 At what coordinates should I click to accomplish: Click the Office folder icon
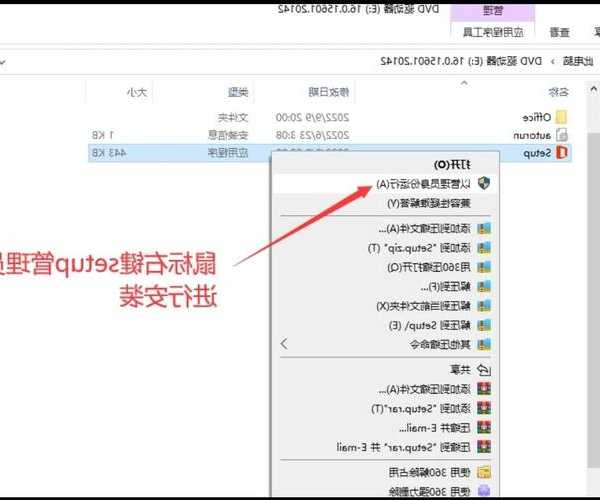point(561,116)
